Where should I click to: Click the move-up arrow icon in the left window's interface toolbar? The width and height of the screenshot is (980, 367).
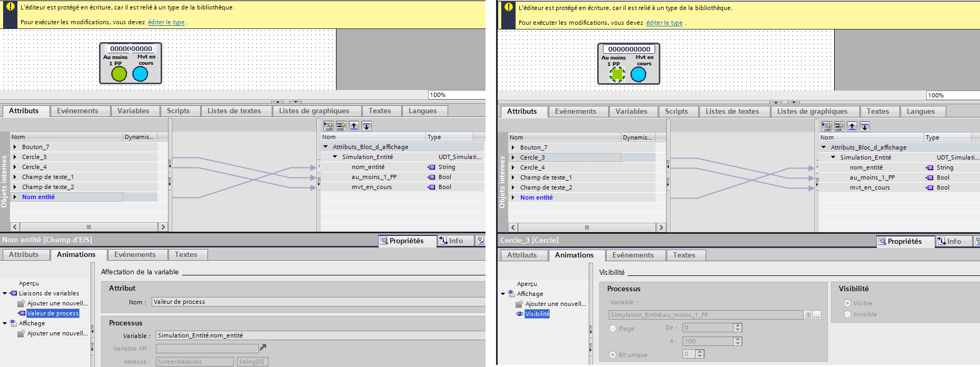click(354, 126)
